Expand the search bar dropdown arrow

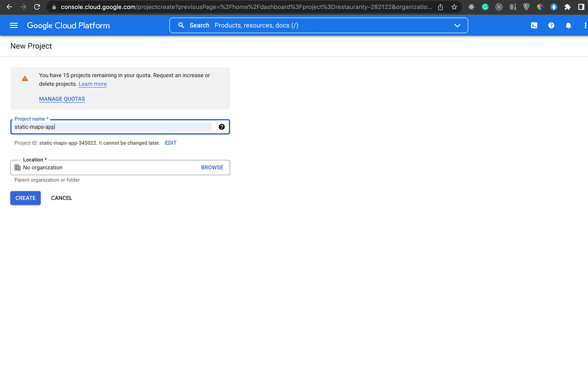(457, 26)
